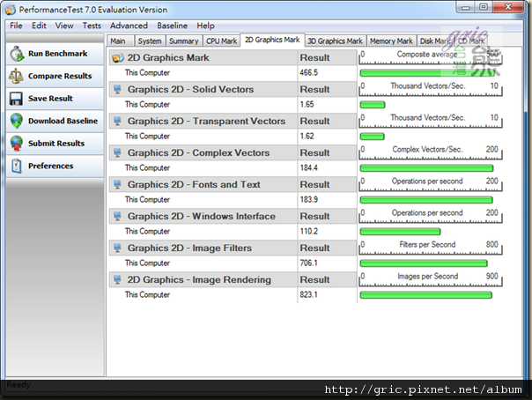Click the Windows Interface green result bar

coord(400,232)
